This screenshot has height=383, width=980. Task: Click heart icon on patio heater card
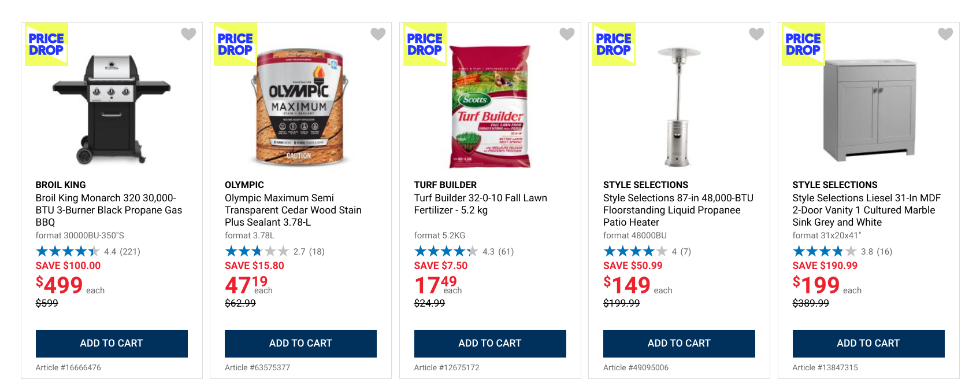coord(756,34)
